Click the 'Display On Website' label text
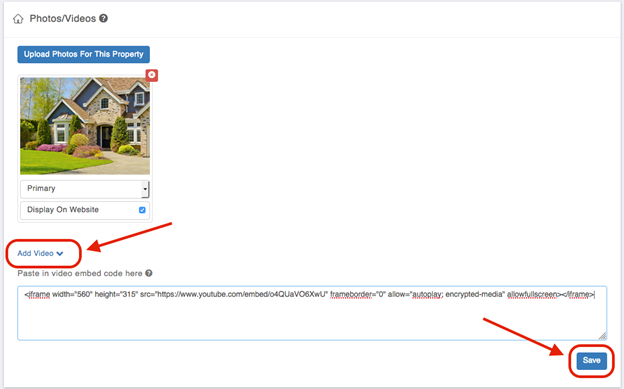Screen dimensions: 624x389 (x=63, y=210)
